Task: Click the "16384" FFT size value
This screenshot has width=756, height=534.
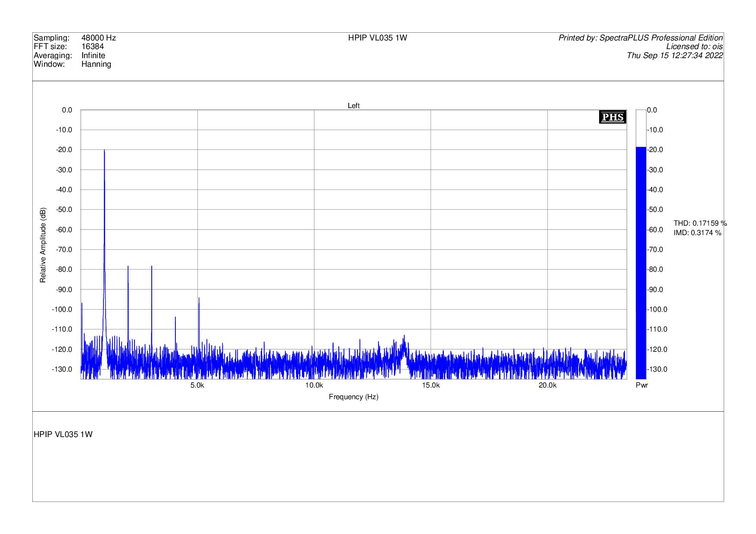Action: click(x=93, y=47)
